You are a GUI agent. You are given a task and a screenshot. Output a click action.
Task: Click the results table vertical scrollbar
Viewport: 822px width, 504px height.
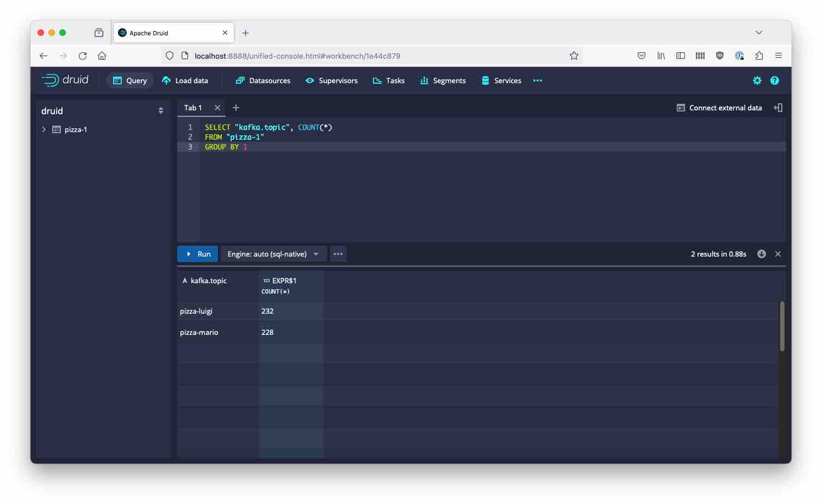pos(782,326)
